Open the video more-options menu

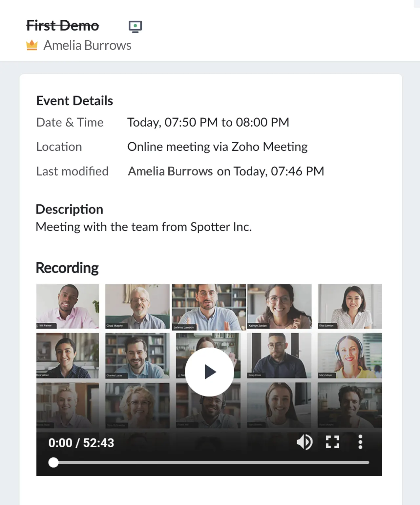pos(360,442)
